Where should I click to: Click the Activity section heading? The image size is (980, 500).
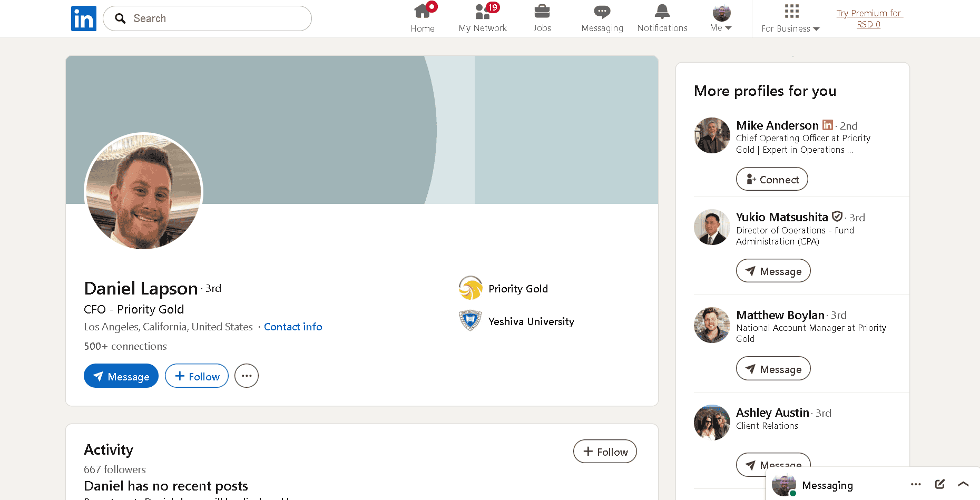pyautogui.click(x=109, y=449)
